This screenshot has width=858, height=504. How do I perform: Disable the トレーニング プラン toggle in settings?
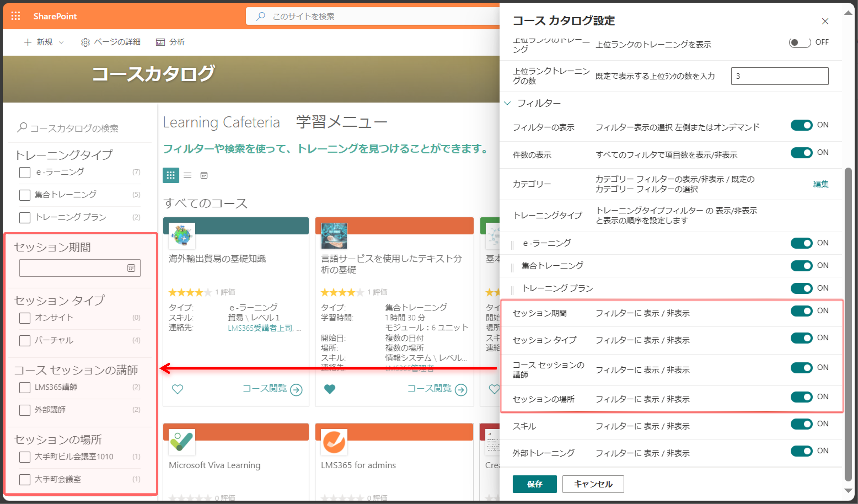(801, 288)
